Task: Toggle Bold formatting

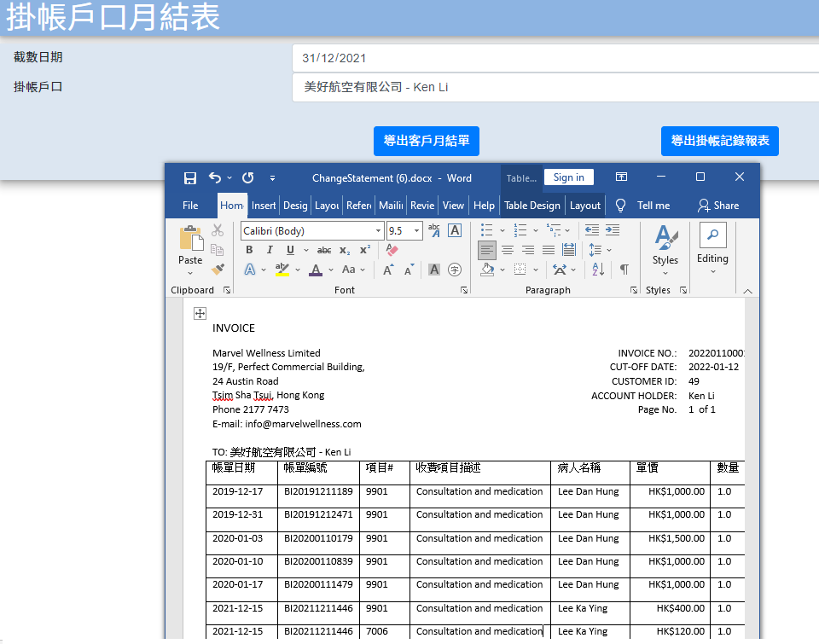Action: (249, 250)
